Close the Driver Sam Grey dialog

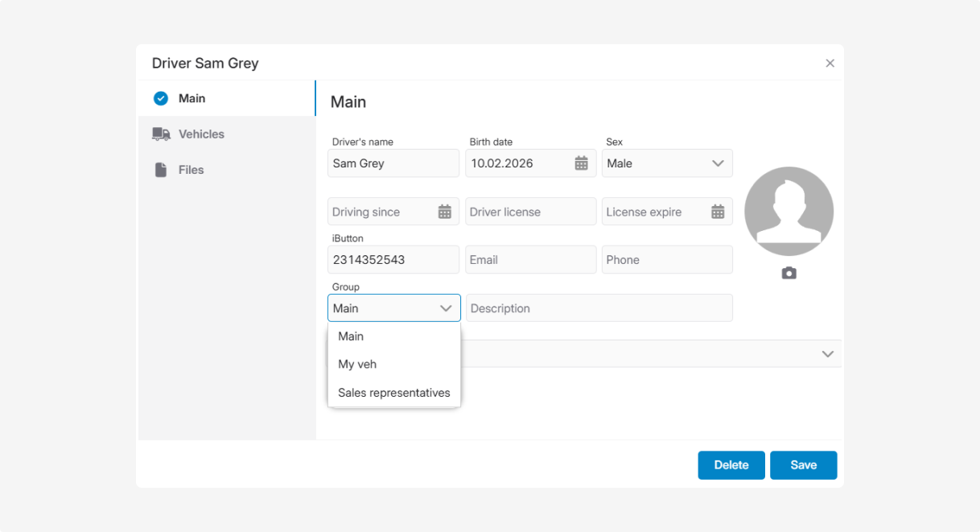tap(830, 63)
